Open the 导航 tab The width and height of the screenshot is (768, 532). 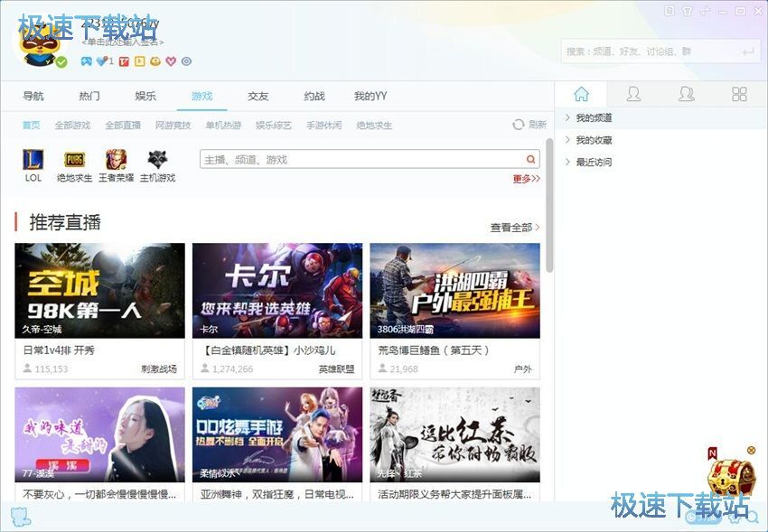[x=33, y=96]
